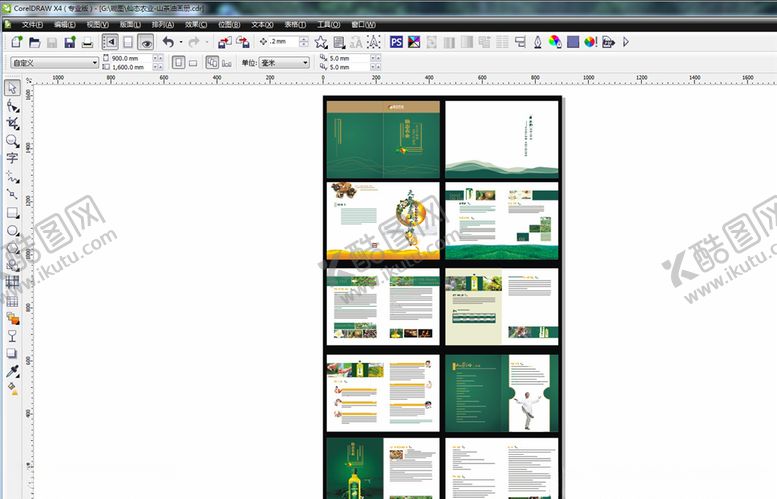Select the Pick tool in toolbox
777x499 pixels.
click(x=13, y=88)
